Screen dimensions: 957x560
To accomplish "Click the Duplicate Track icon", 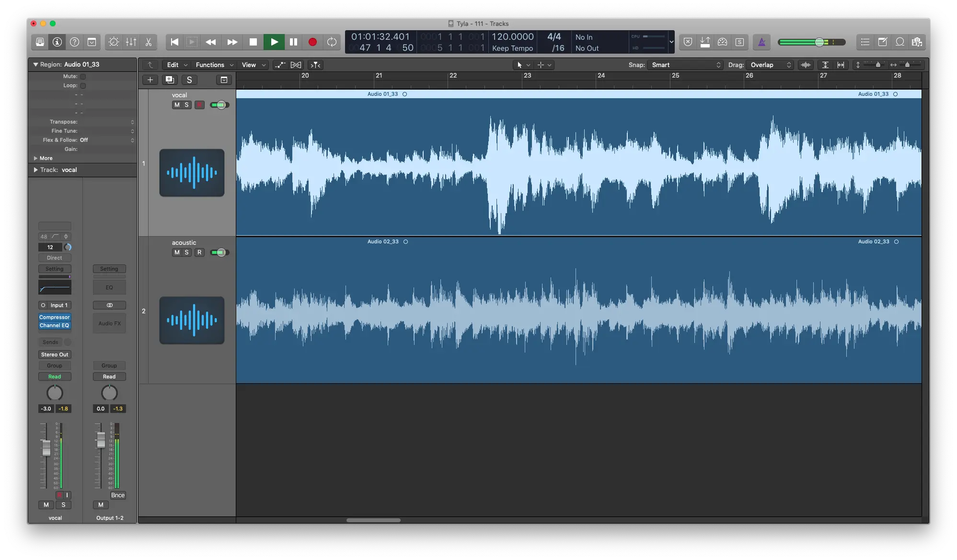I will 170,80.
